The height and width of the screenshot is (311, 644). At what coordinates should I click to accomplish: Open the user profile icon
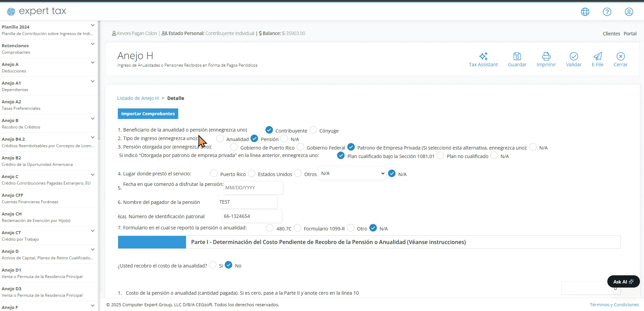[x=629, y=12]
